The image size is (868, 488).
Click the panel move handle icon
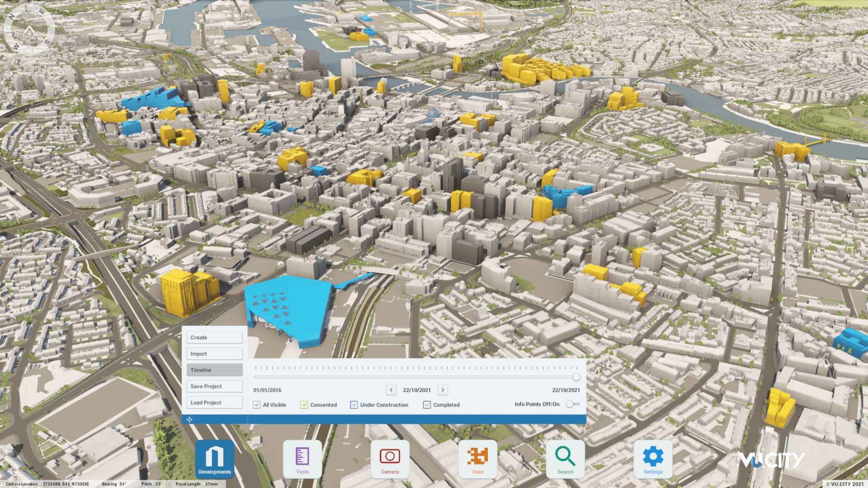click(x=189, y=420)
